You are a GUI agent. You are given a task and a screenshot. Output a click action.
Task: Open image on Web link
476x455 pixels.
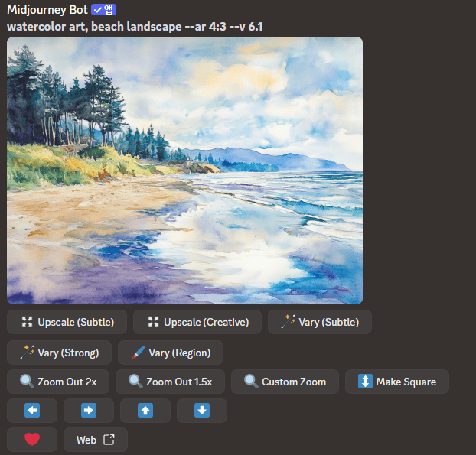pos(96,440)
